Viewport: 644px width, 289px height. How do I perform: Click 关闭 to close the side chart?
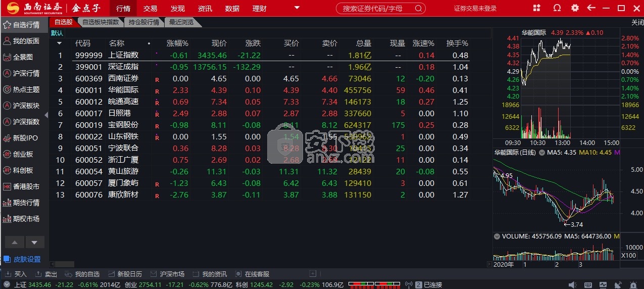pyautogui.click(x=637, y=22)
